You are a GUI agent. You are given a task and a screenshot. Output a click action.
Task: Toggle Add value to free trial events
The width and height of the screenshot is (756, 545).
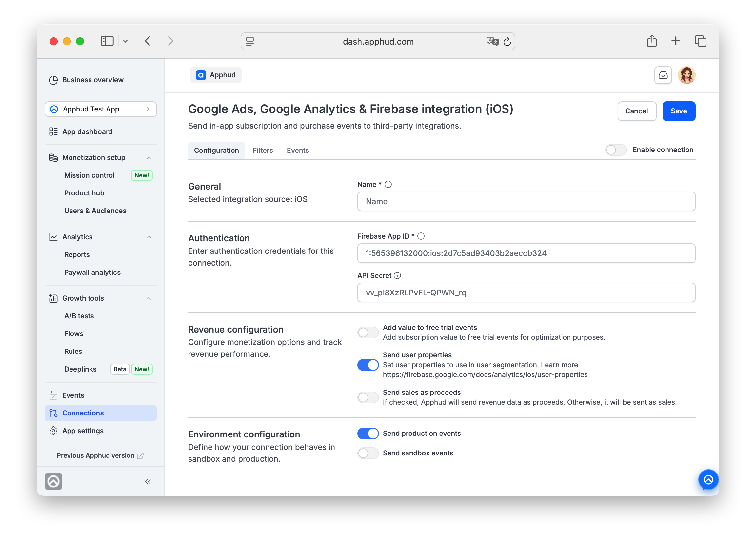point(368,332)
